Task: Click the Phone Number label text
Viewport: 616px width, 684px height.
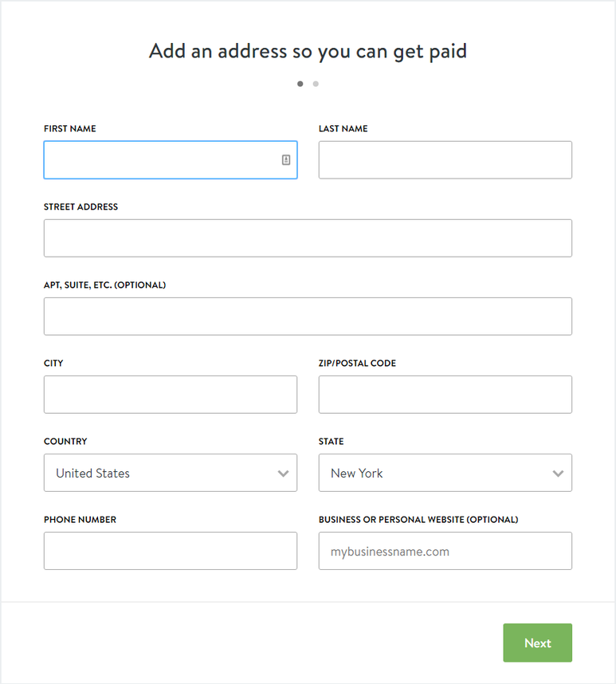Action: pyautogui.click(x=80, y=520)
